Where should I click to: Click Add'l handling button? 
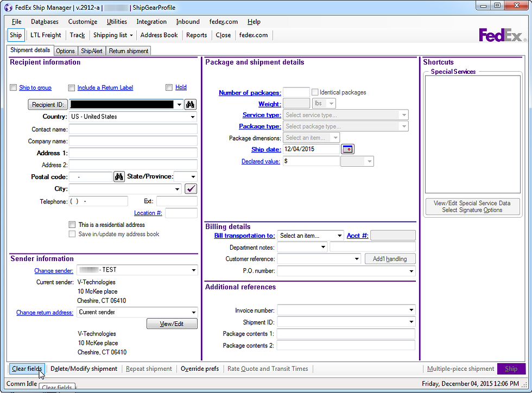click(x=390, y=259)
